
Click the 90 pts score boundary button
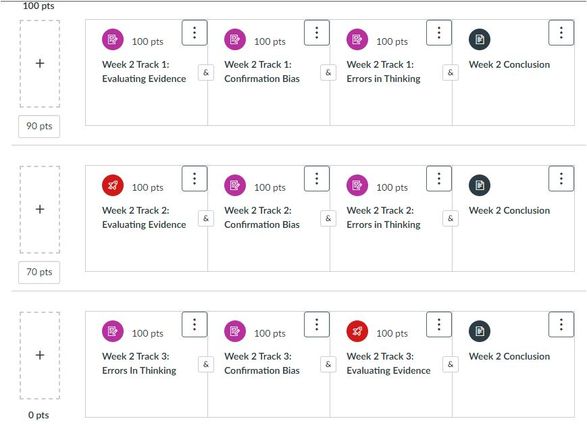click(39, 126)
